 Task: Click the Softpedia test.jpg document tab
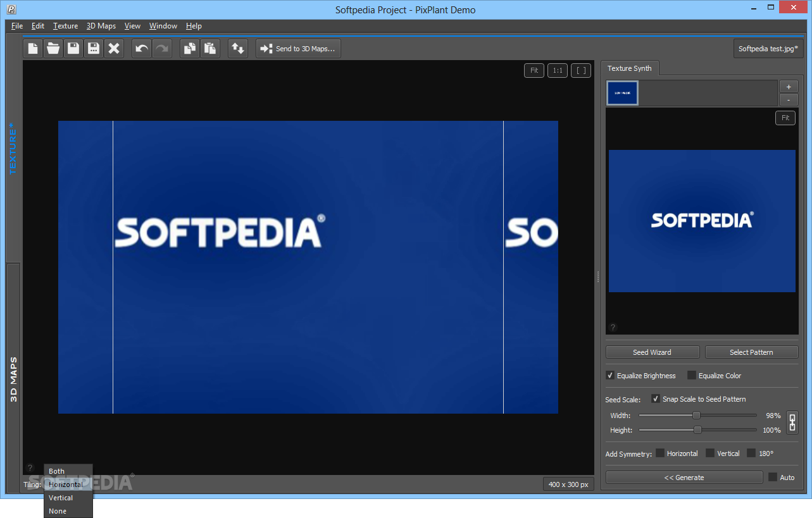tap(768, 49)
